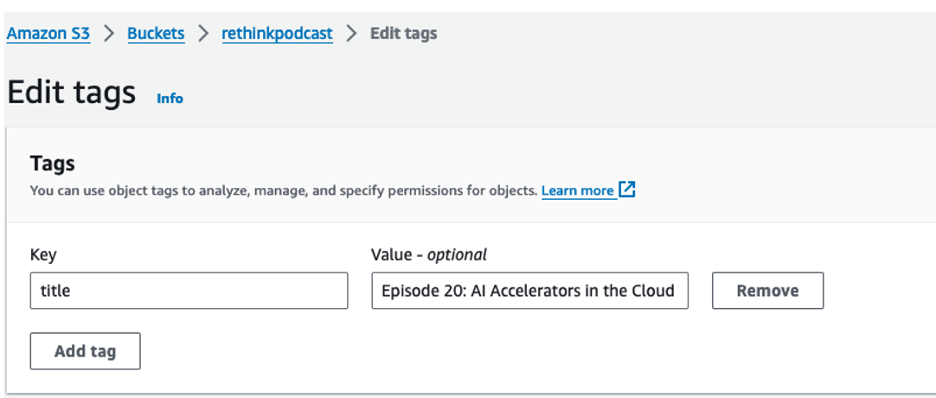Screen dimensions: 936x398
Task: Click the Edit tags page heading
Action: coord(72,93)
